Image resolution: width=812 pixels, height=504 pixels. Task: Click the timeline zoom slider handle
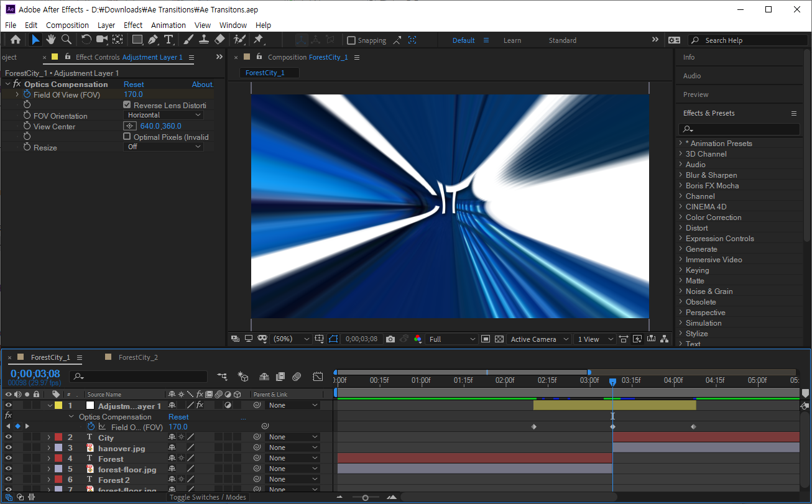pos(365,497)
